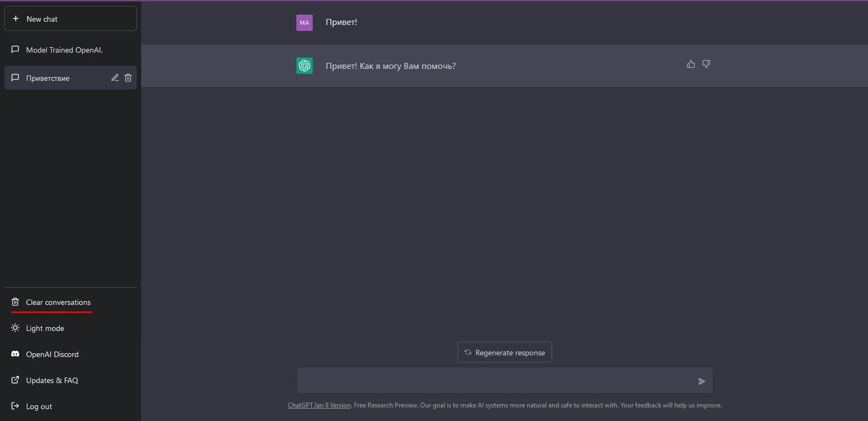Viewport: 868px width, 421px height.
Task: Log out of the account
Action: click(71, 406)
